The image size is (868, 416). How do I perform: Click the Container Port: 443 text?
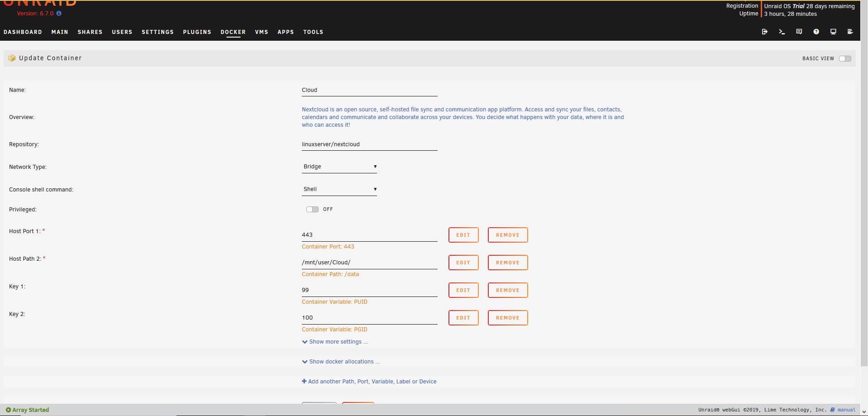click(x=328, y=247)
